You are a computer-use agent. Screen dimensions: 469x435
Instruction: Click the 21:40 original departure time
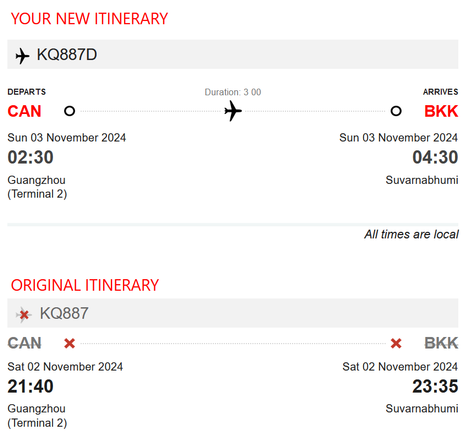coord(30,386)
